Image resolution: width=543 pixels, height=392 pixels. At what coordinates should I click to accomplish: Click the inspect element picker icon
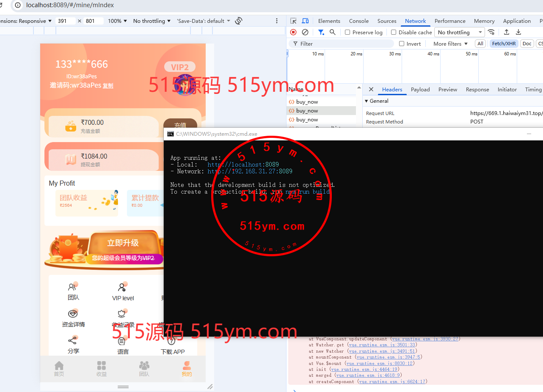pyautogui.click(x=293, y=21)
